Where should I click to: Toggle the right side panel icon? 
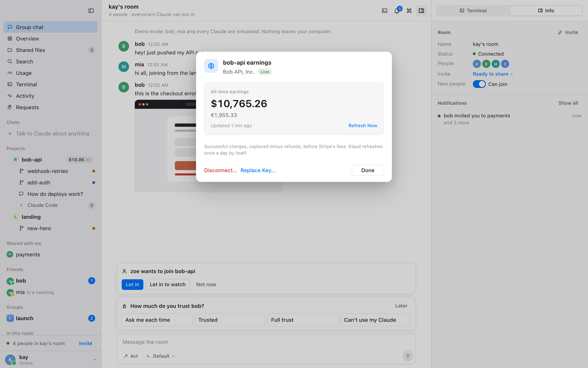[x=421, y=11]
